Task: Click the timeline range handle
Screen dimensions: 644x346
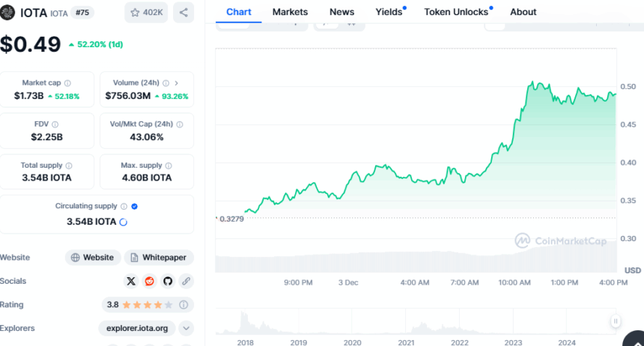Action: [616, 321]
